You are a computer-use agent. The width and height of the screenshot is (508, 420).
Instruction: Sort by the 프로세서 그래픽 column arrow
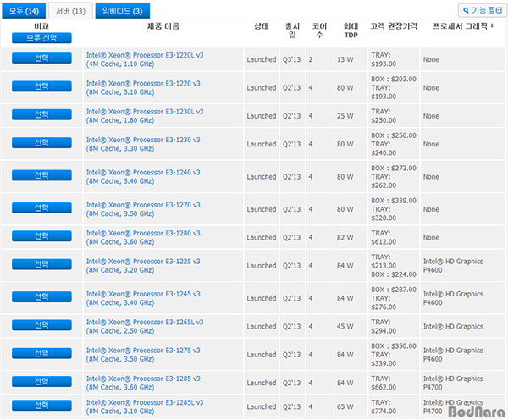[492, 25]
